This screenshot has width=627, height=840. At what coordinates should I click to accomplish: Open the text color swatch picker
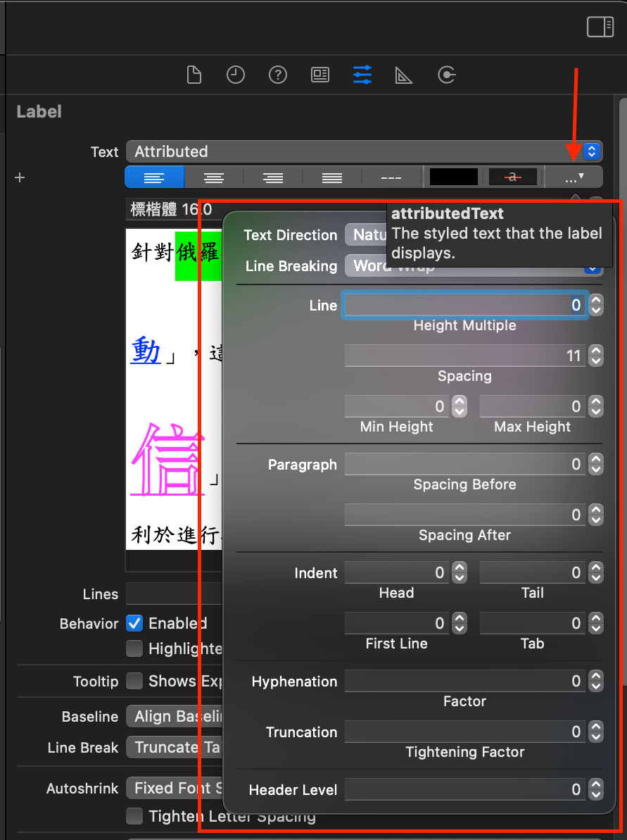click(x=453, y=177)
